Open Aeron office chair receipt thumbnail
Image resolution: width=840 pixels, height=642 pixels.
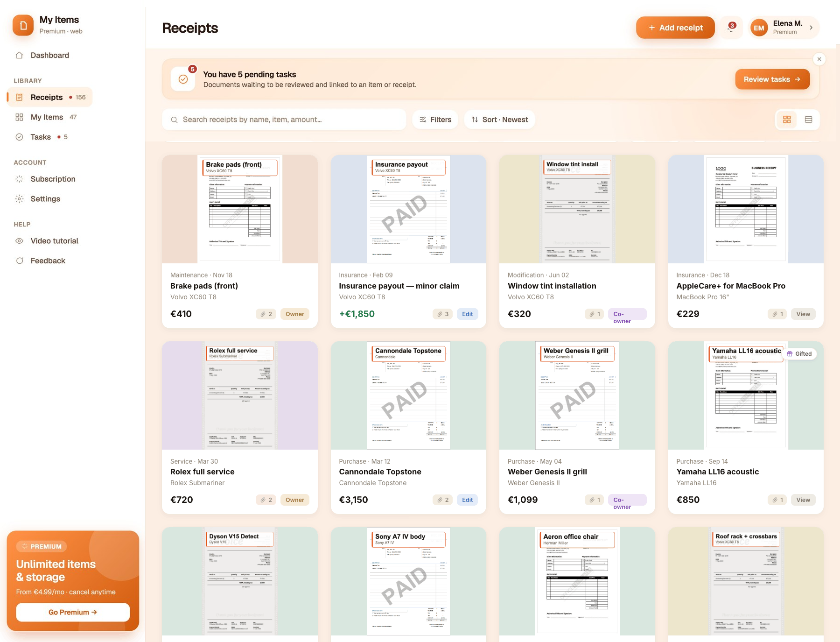577,581
